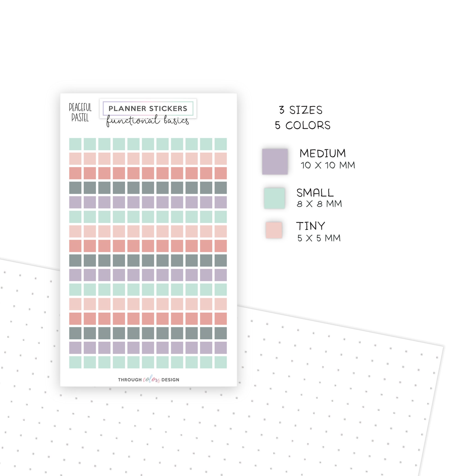Click the mint Small size swatch
This screenshot has width=461, height=476.
274,198
